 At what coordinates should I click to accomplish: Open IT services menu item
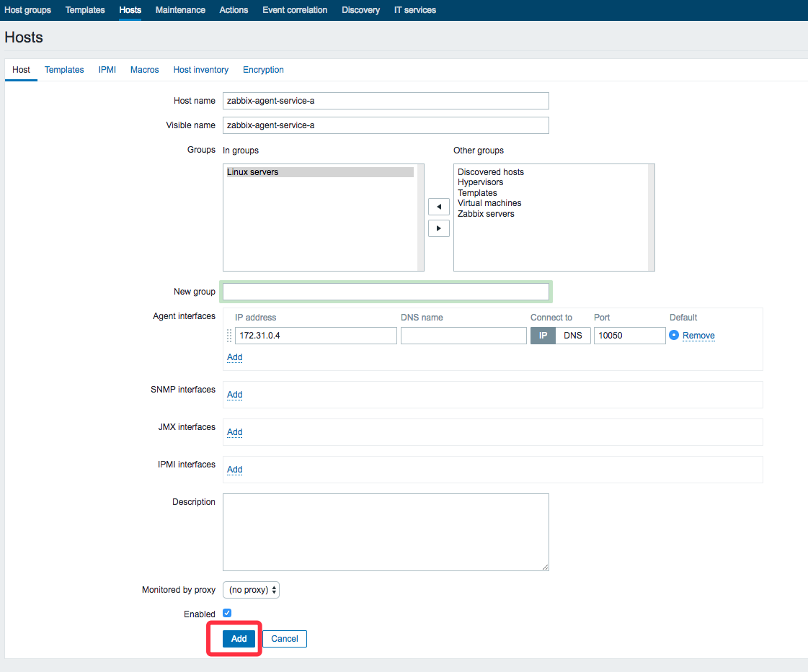click(415, 10)
